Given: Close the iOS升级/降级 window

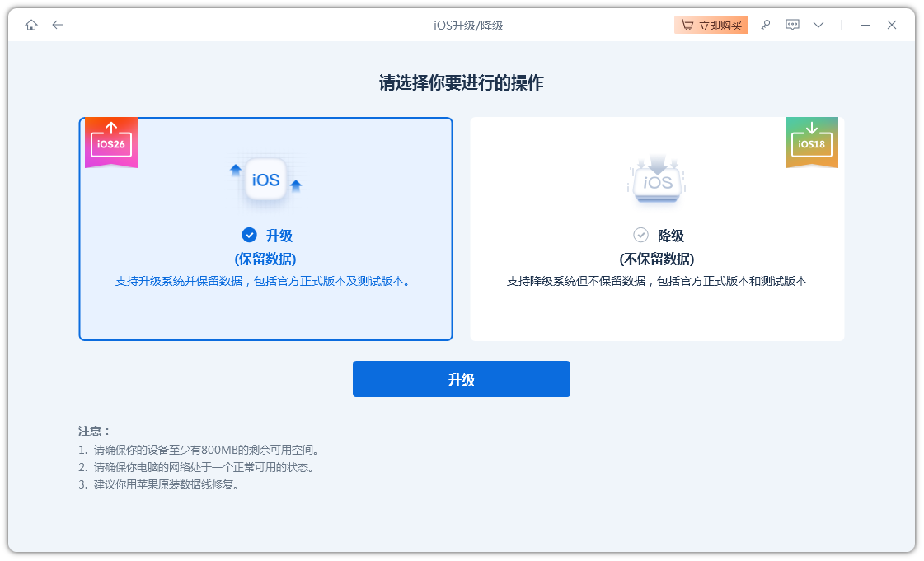Looking at the screenshot, I should 891,25.
